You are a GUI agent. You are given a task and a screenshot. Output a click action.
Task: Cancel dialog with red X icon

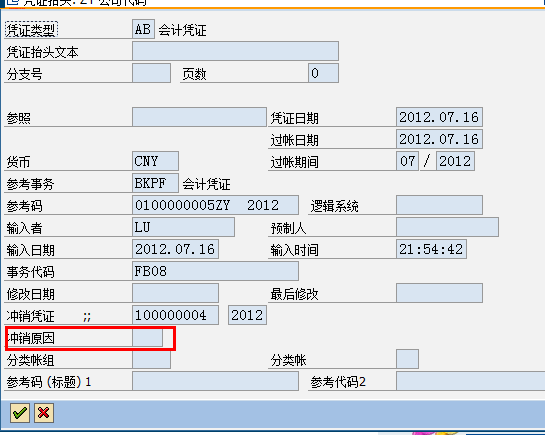pyautogui.click(x=44, y=413)
